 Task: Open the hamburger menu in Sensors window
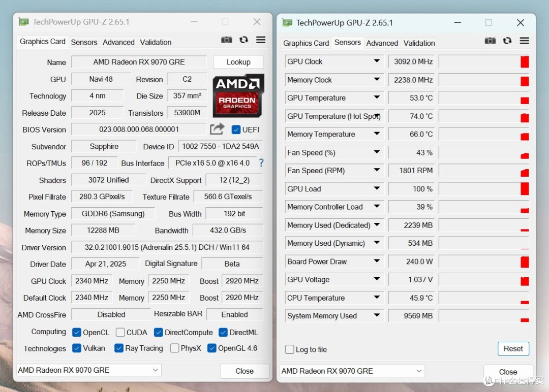tap(524, 41)
